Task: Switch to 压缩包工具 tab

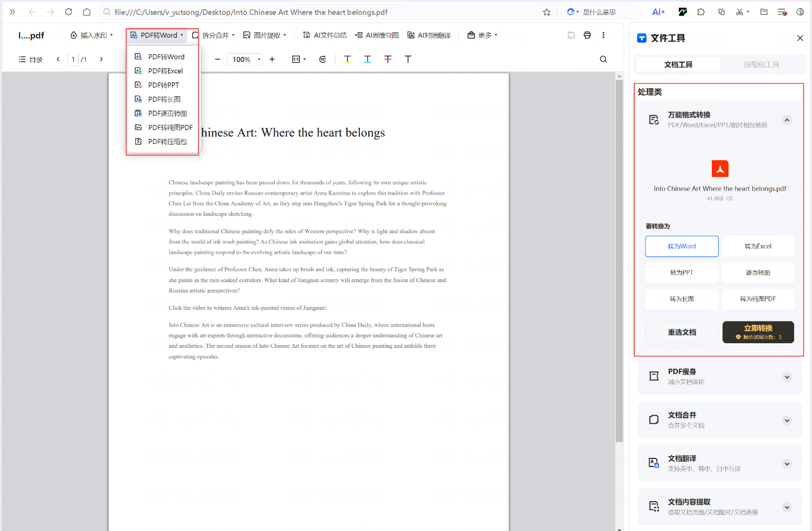Action: coord(761,65)
